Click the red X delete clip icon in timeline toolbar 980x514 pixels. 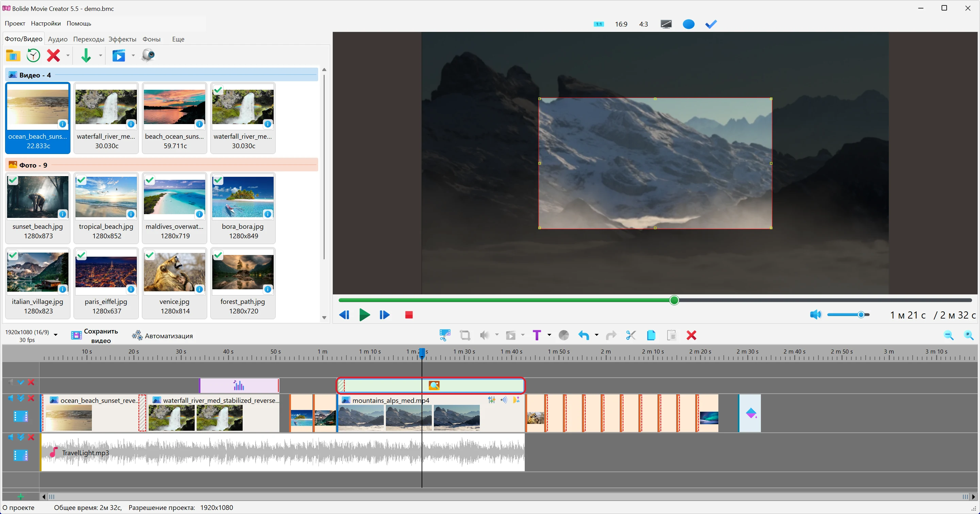pyautogui.click(x=691, y=335)
